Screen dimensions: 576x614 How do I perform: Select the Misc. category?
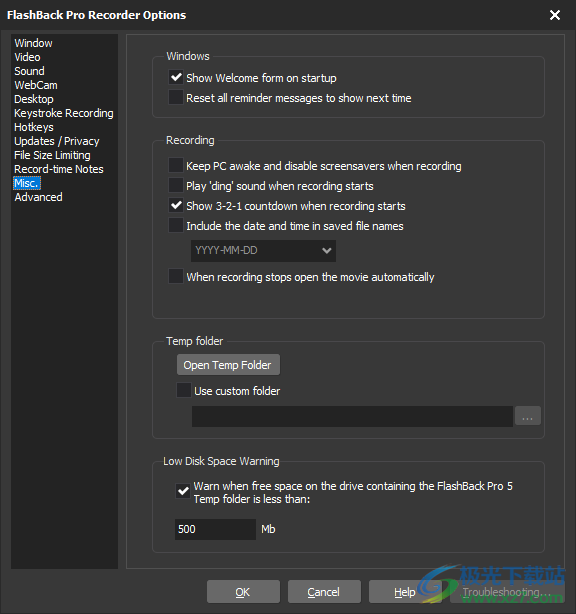27,183
